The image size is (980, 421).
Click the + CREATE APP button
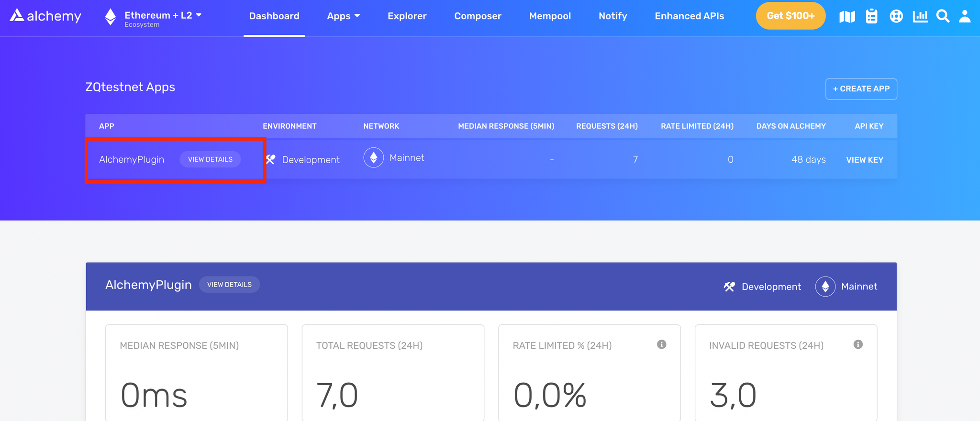click(861, 89)
